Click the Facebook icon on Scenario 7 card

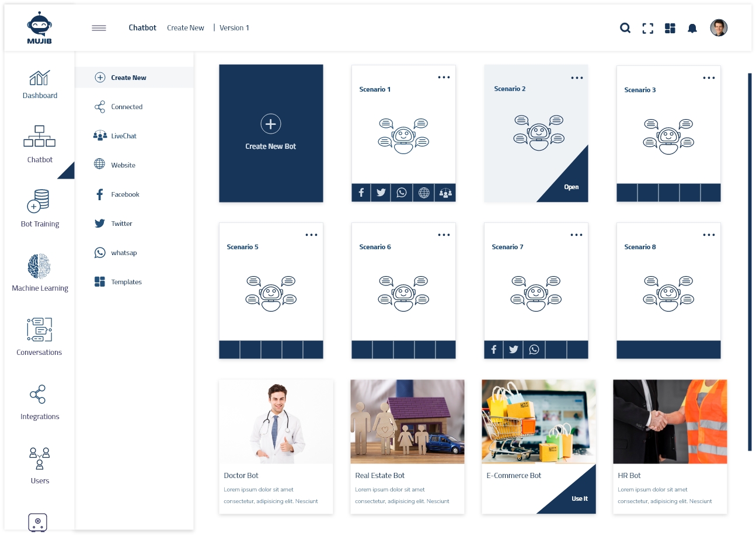[494, 350]
